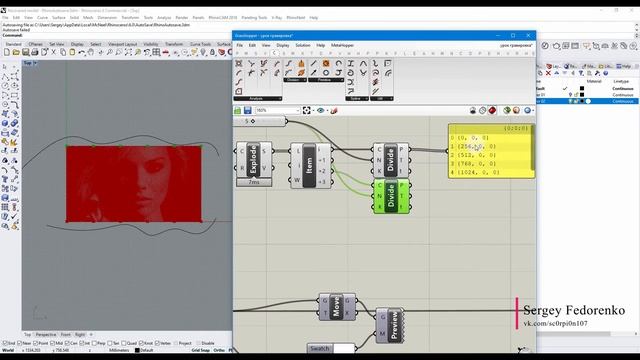Expand the Primitive group bar in Grasshopper ribbon
The height and width of the screenshot is (360, 640).
tap(326, 80)
